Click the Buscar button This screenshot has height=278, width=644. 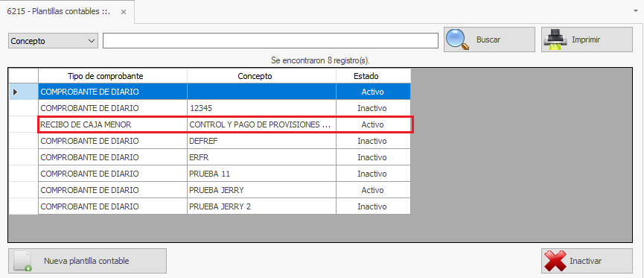coord(489,40)
